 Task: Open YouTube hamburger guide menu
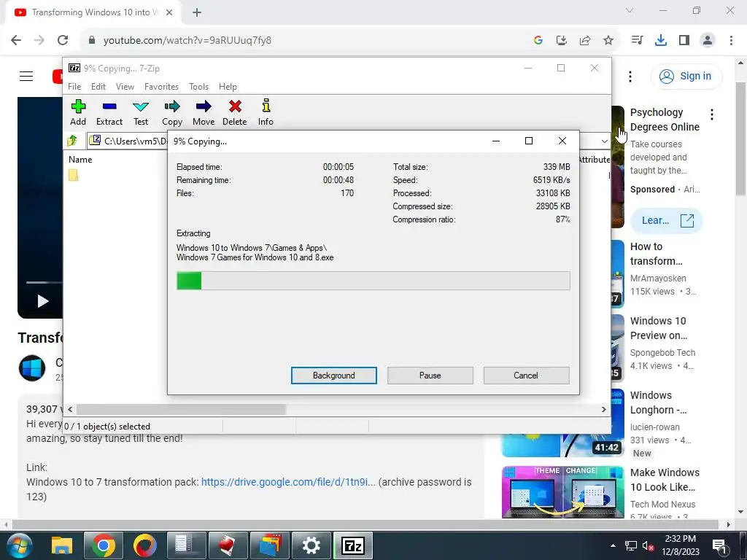(26, 76)
